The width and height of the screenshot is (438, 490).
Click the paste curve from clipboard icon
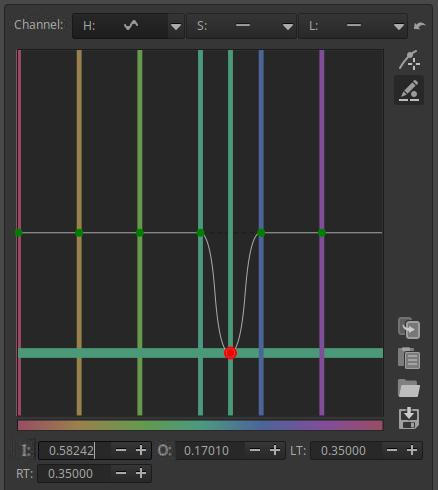click(x=409, y=358)
